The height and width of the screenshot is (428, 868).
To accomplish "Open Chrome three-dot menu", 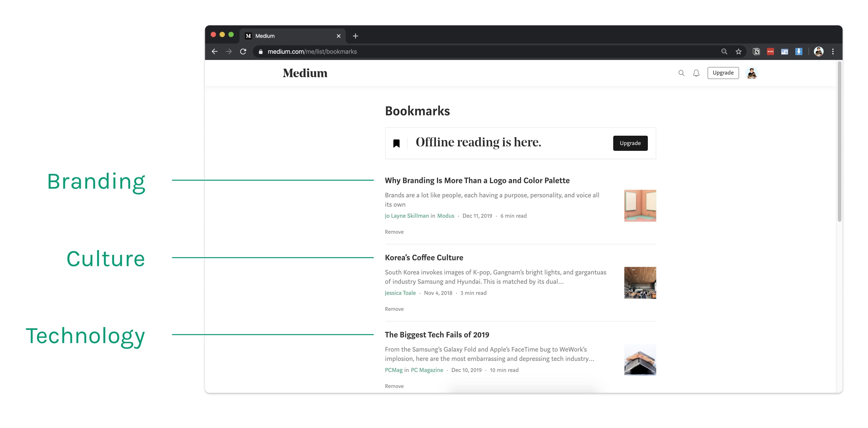I will 833,52.
